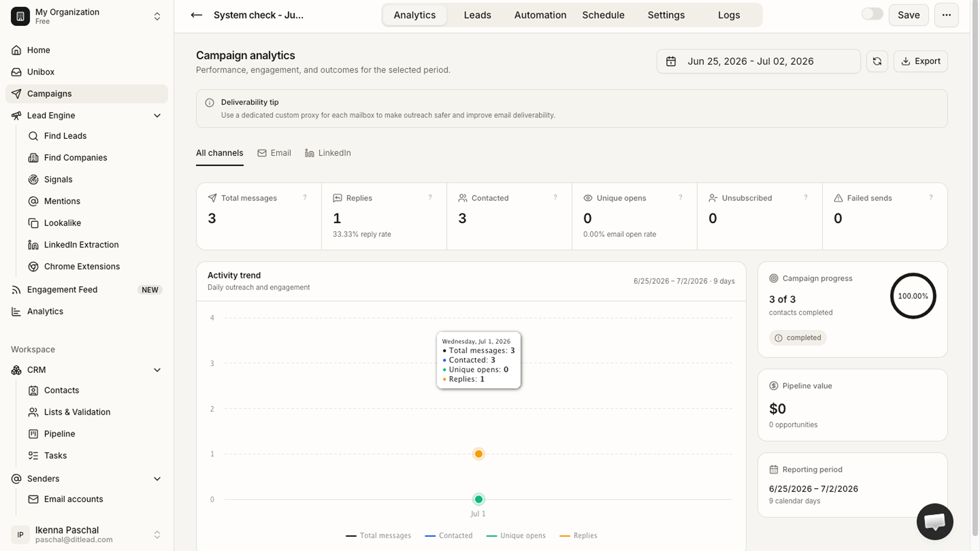Click the Export button
The width and height of the screenshot is (980, 551).
tap(920, 61)
